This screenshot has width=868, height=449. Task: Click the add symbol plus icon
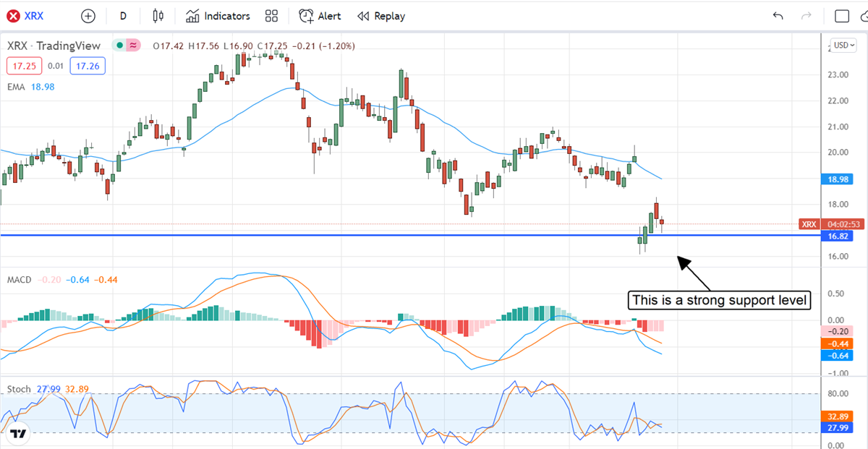pyautogui.click(x=88, y=16)
